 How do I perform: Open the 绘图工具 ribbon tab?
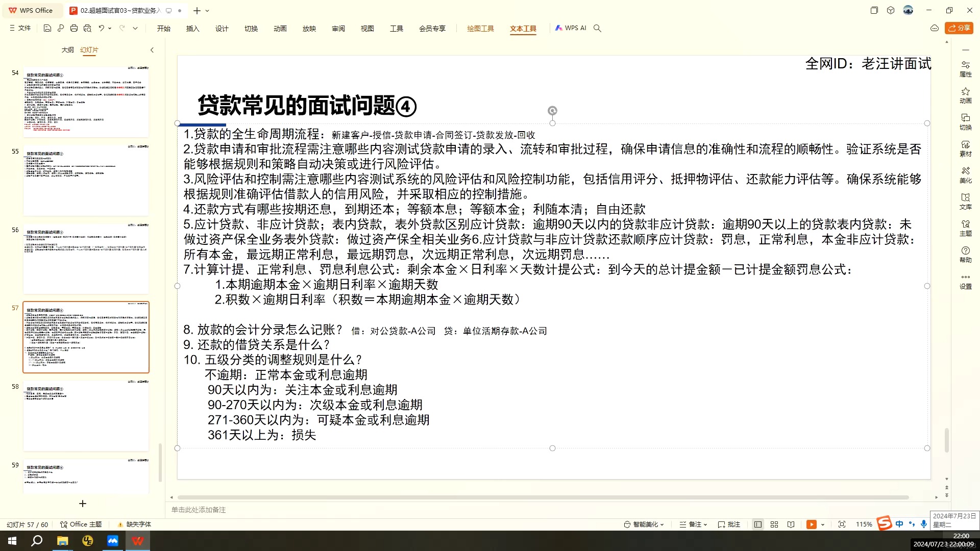click(480, 29)
